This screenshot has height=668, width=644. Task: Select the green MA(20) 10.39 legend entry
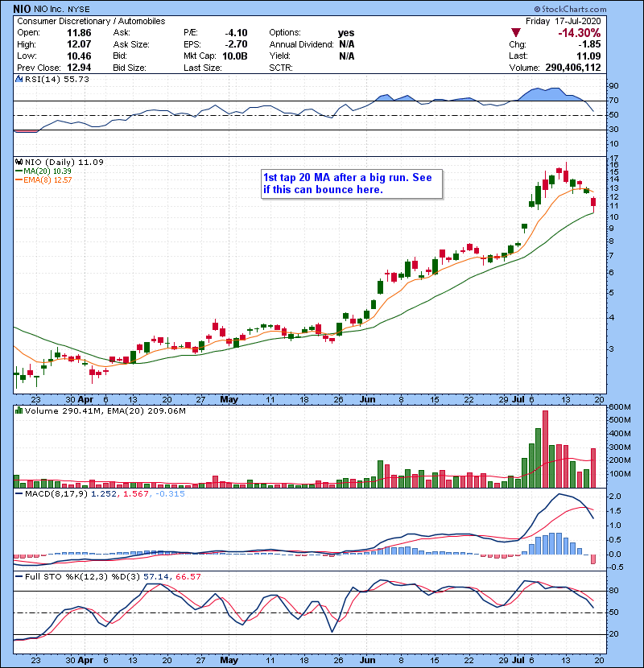click(43, 171)
